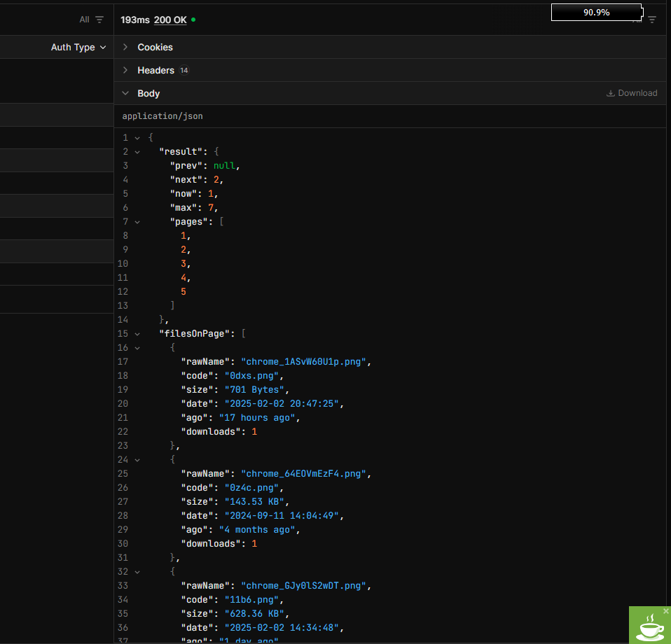671x644 pixels.
Task: Fold the root JSON object at line 1
Action: click(137, 138)
